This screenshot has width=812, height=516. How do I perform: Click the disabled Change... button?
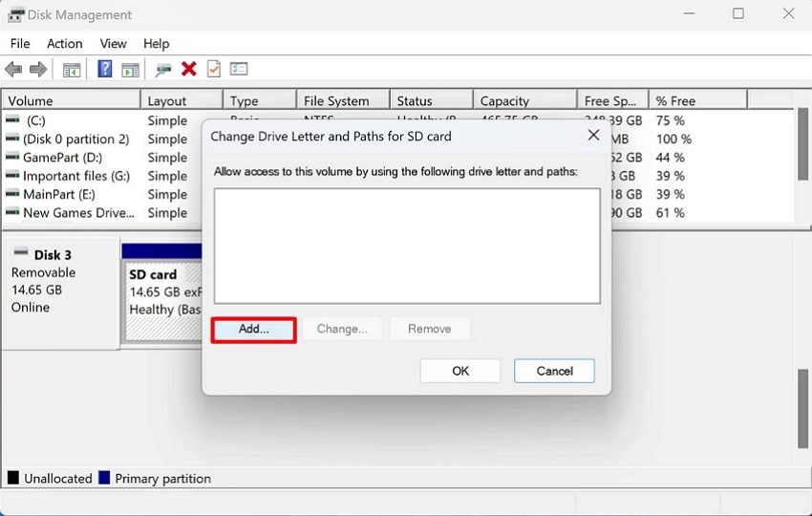point(342,330)
